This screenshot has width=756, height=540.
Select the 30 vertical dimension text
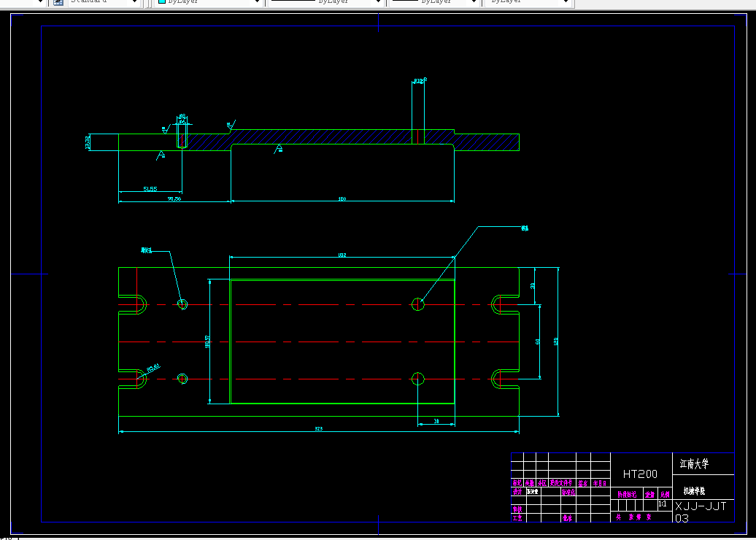[532, 286]
